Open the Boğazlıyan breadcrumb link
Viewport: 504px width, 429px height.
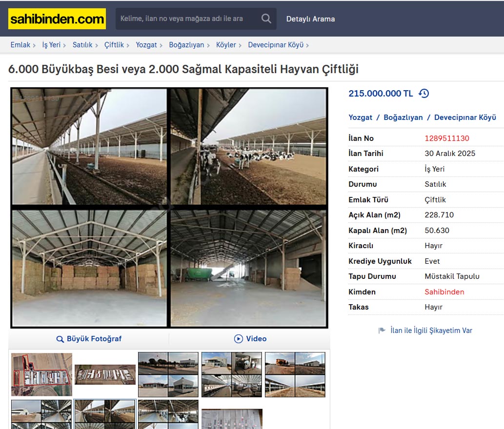pos(186,45)
